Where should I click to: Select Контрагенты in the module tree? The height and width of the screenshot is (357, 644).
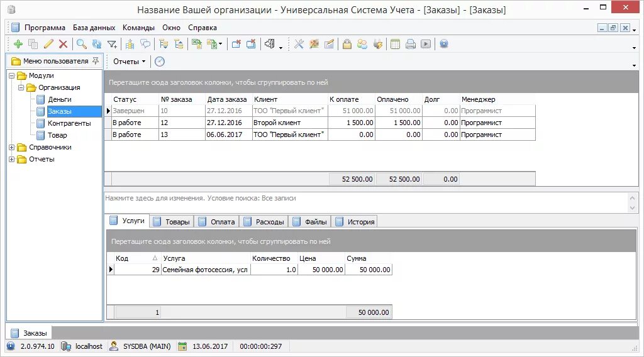(x=69, y=123)
